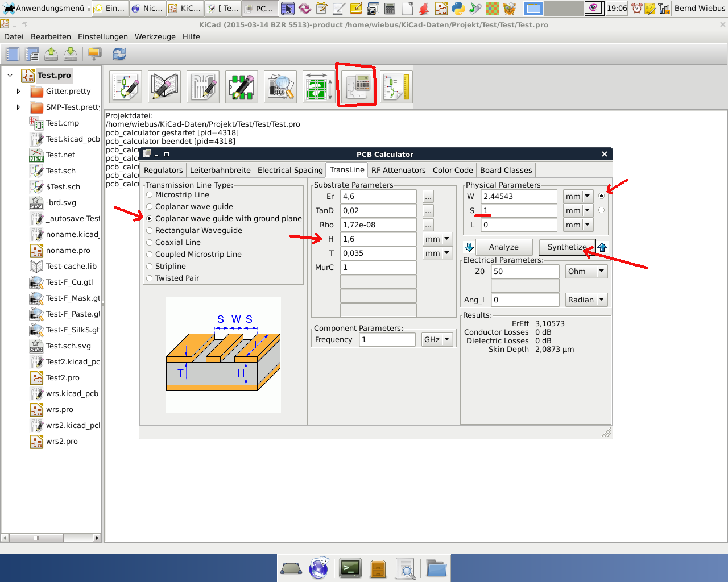The width and height of the screenshot is (728, 582).
Task: Open the Ang_l Radian unit dropdown
Action: point(586,300)
